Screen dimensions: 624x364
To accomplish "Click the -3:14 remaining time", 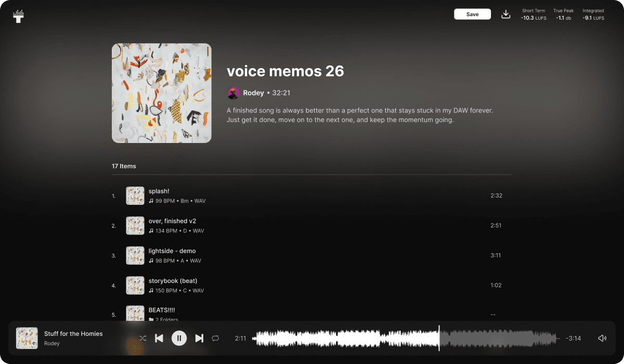I will coord(573,339).
